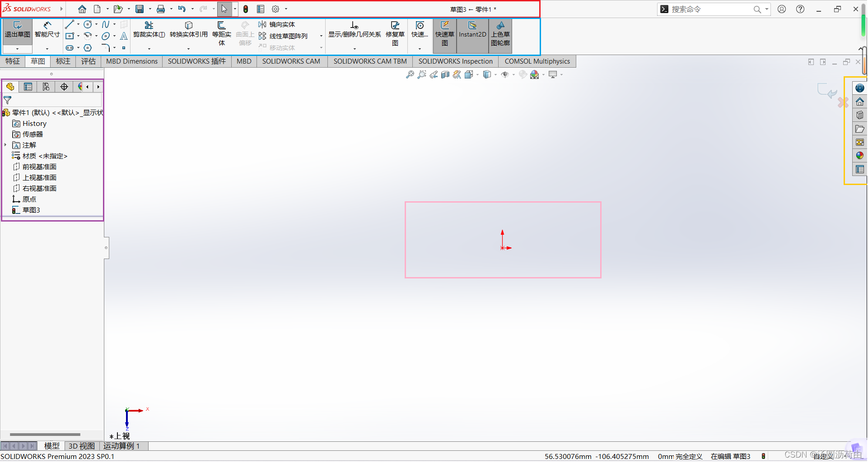This screenshot has width=868, height=463.
Task: Click the Zoom to Fit icon
Action: pos(409,74)
